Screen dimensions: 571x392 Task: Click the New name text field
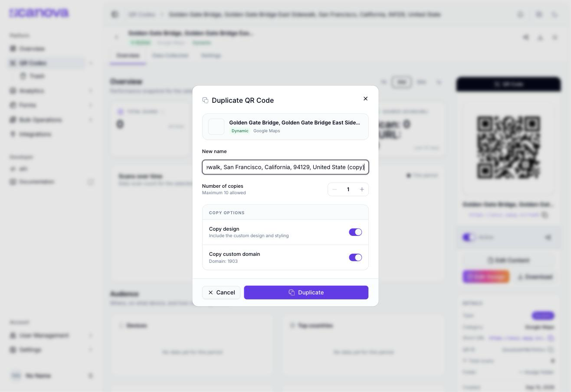pos(285,167)
